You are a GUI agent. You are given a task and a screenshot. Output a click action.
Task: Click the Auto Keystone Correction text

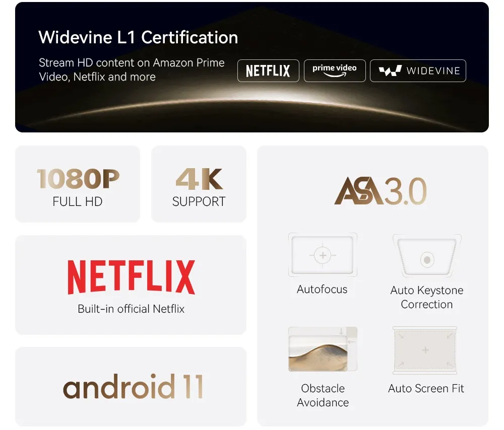427,298
